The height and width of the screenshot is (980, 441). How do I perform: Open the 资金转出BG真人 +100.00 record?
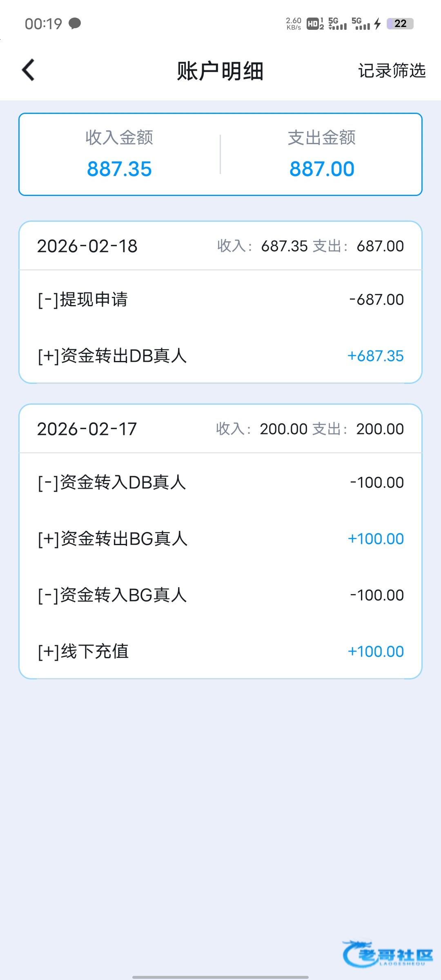220,539
